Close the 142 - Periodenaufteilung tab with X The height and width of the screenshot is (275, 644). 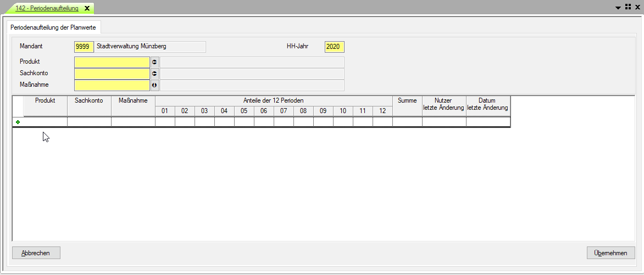tap(87, 8)
